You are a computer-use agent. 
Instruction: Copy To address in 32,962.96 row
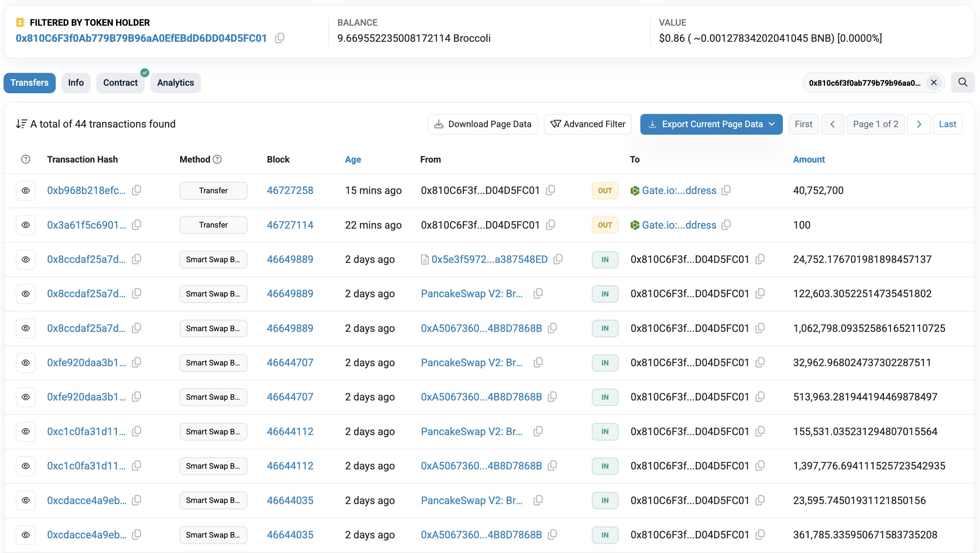[x=760, y=362]
